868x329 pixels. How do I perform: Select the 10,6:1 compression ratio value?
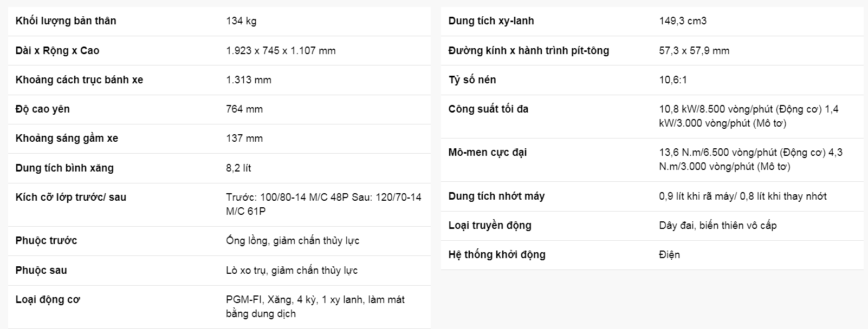673,80
